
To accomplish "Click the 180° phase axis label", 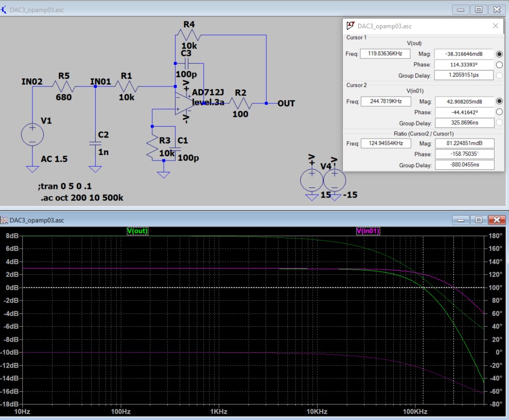I will coord(496,236).
